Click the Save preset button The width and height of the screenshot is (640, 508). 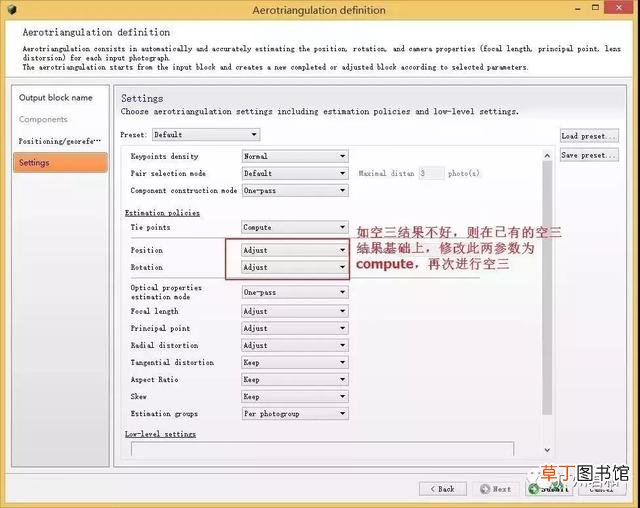coord(589,155)
